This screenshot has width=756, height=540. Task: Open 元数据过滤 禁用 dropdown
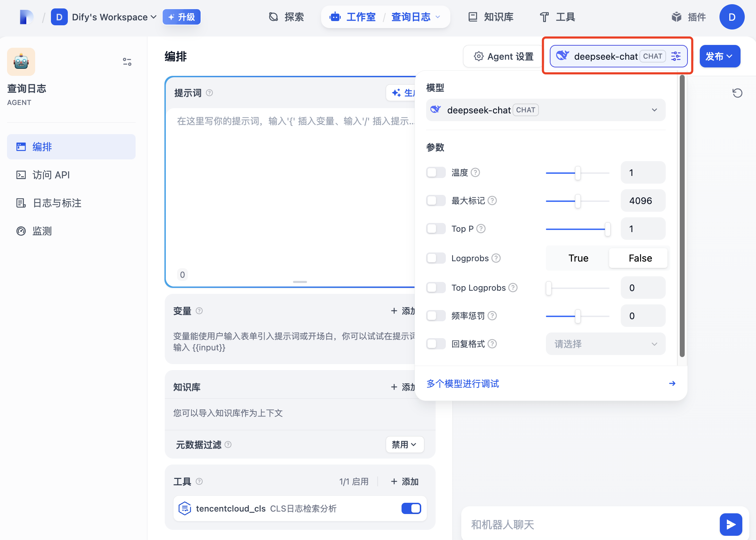point(404,444)
